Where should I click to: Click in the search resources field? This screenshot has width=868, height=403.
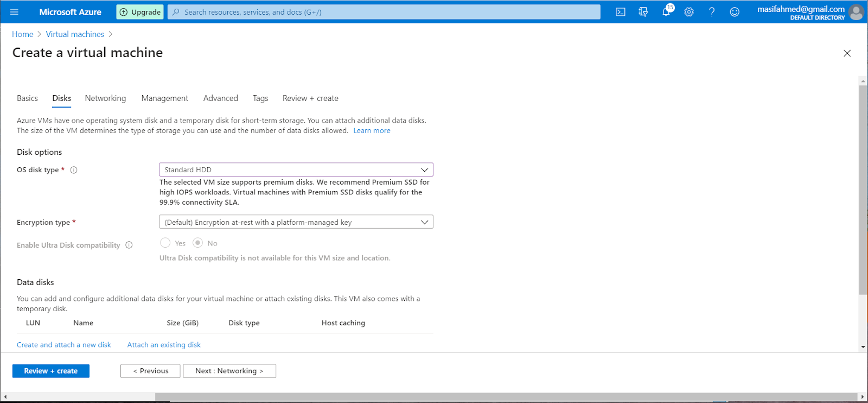click(384, 12)
